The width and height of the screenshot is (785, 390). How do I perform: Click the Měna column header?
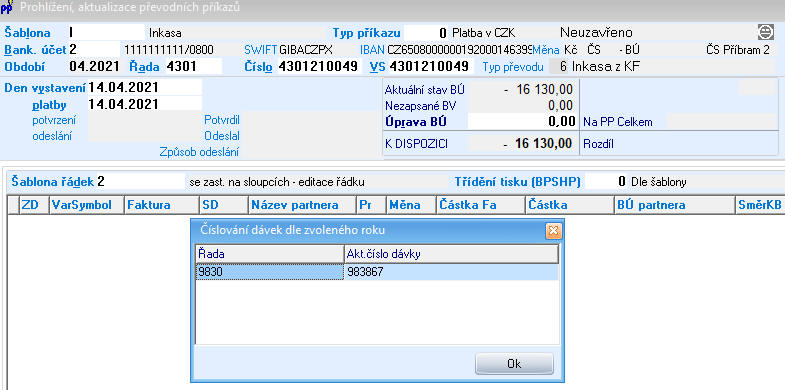411,205
